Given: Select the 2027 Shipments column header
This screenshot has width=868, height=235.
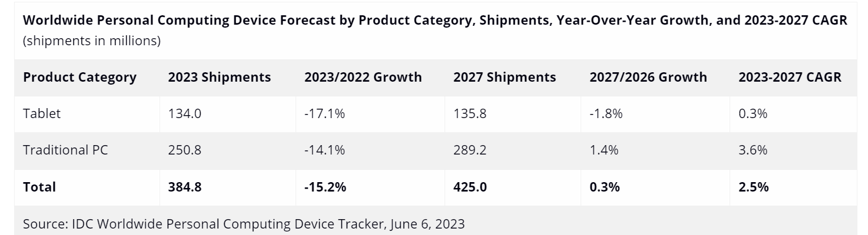Looking at the screenshot, I should 504,77.
